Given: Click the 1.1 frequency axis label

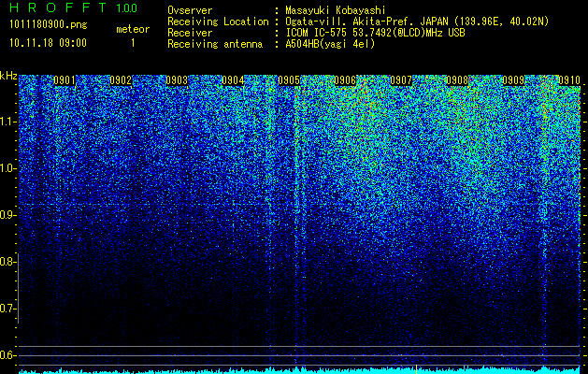Looking at the screenshot, I should 7,122.
